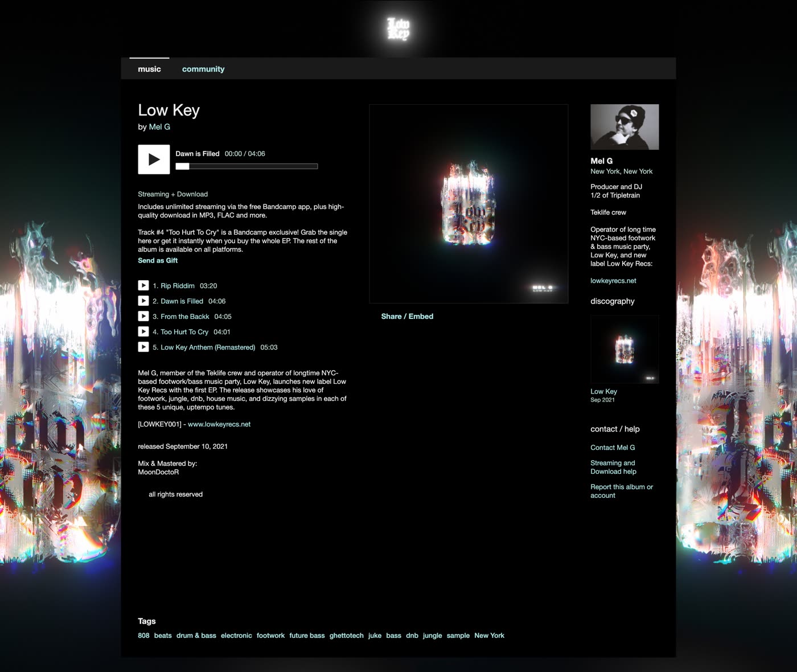Click Send as Gift
The width and height of the screenshot is (797, 672).
click(158, 260)
